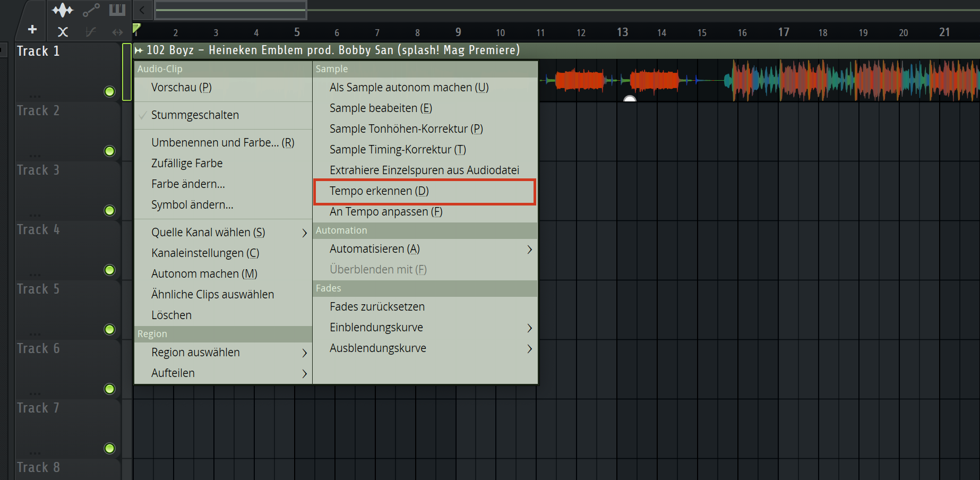
Task: Choose Sample Tonhöhen-Korrektur (P)
Action: point(425,129)
